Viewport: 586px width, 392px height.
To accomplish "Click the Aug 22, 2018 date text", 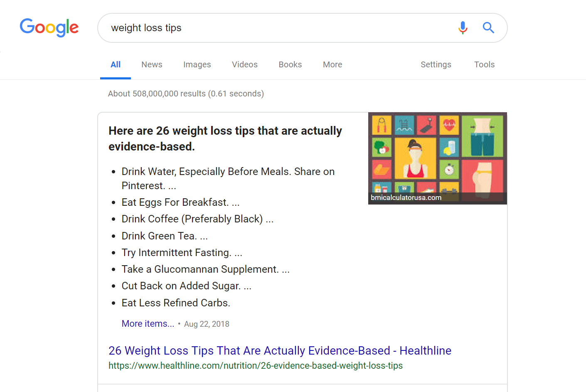I will [x=207, y=323].
